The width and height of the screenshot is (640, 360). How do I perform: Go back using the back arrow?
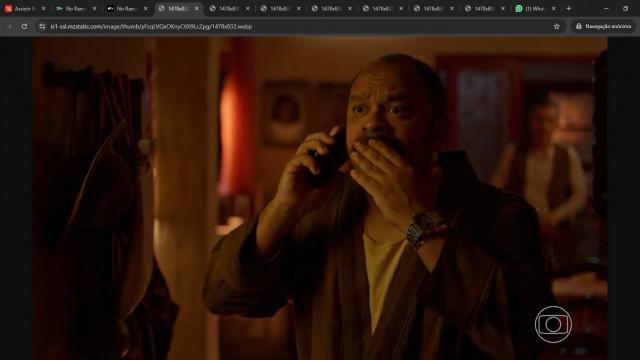tap(10, 27)
